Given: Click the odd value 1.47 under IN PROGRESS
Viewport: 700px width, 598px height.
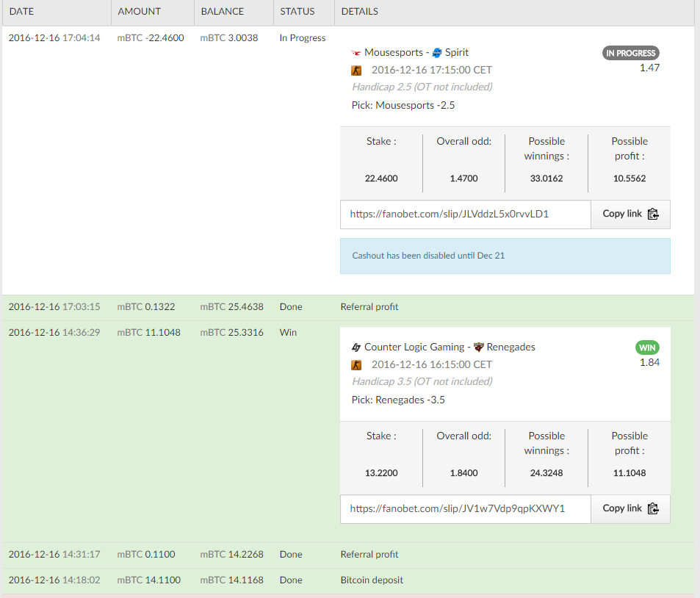Looking at the screenshot, I should [x=649, y=68].
